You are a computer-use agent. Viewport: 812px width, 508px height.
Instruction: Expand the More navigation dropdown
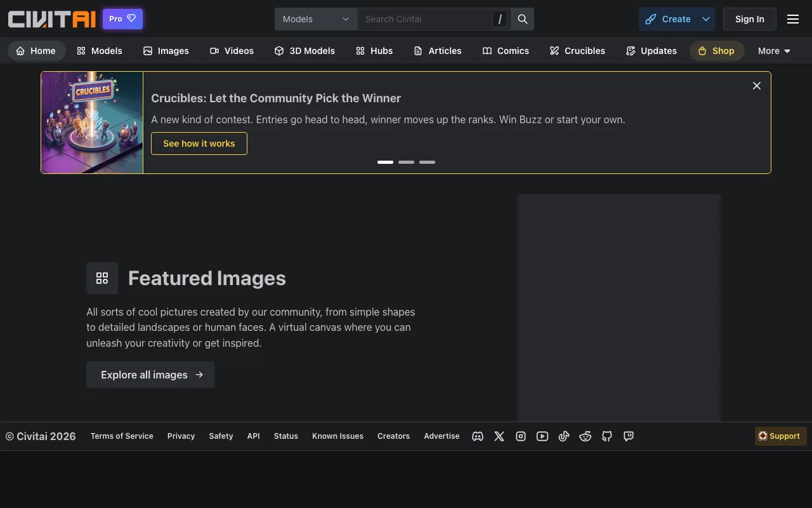(775, 51)
